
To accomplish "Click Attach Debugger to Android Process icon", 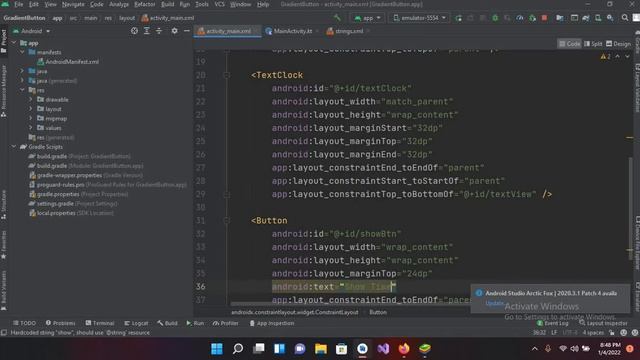I will click(x=532, y=18).
